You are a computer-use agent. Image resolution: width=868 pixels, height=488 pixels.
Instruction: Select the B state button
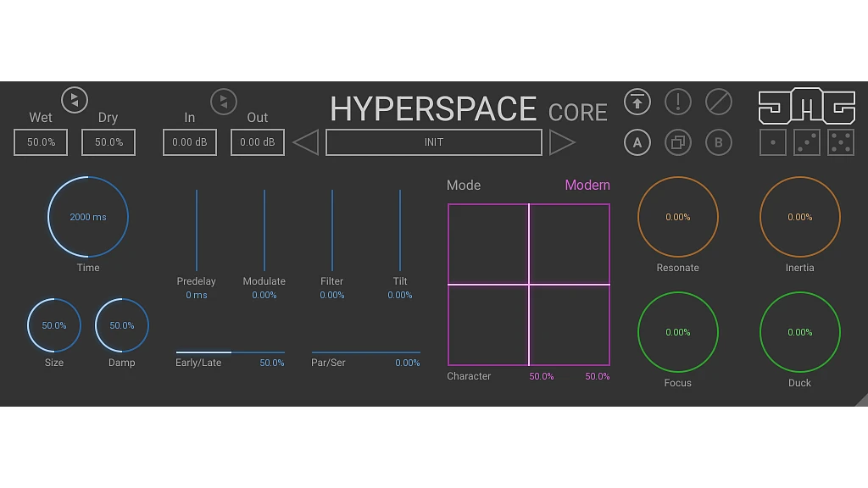click(719, 142)
